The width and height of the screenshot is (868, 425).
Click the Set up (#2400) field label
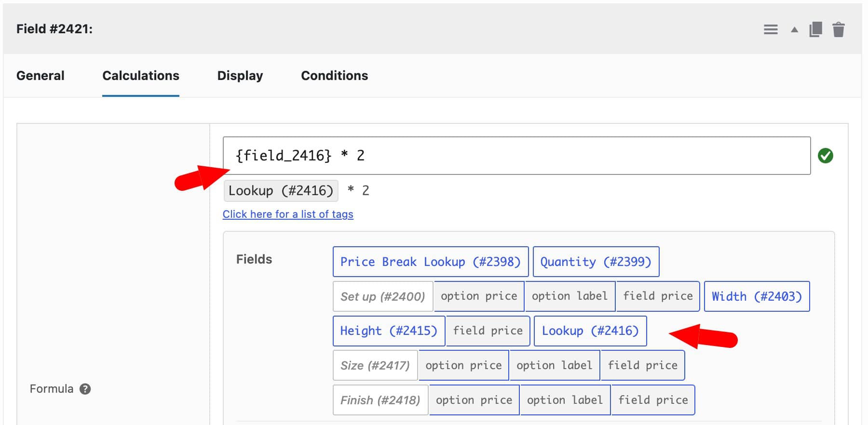point(383,296)
